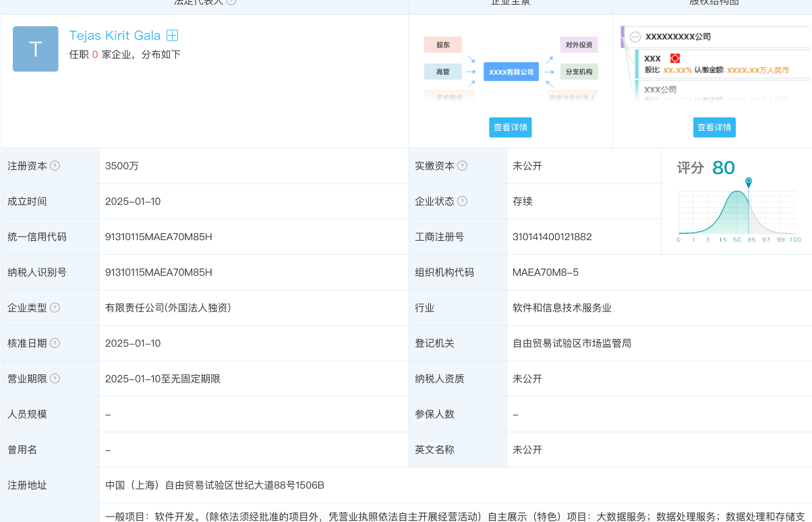This screenshot has width=812, height=522.
Task: Click the score marker pin on the chart
Action: (749, 182)
